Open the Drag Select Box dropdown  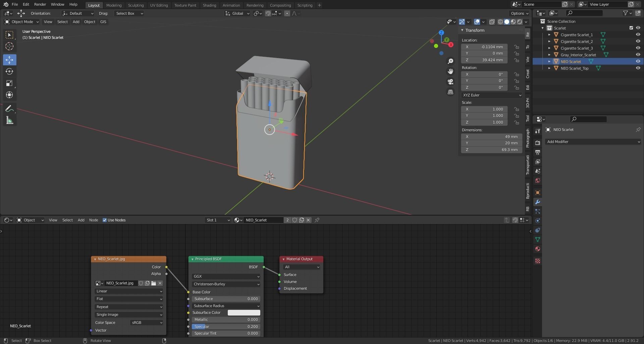129,13
